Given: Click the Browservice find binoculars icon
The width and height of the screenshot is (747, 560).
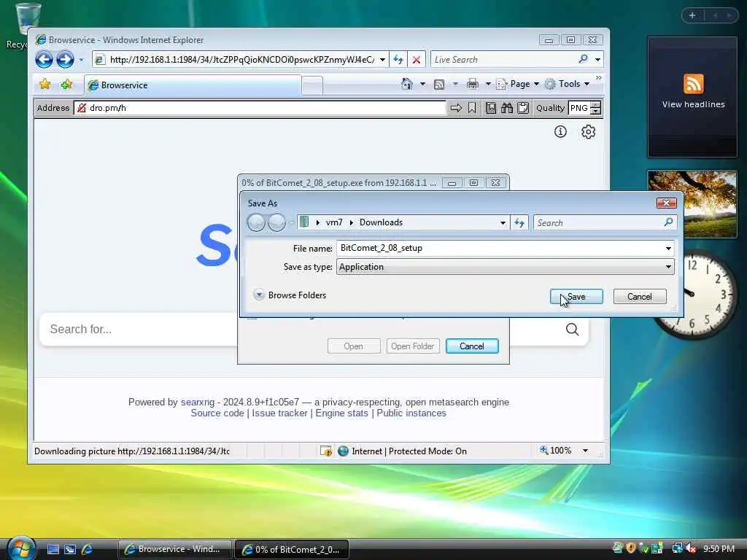Looking at the screenshot, I should pyautogui.click(x=507, y=108).
